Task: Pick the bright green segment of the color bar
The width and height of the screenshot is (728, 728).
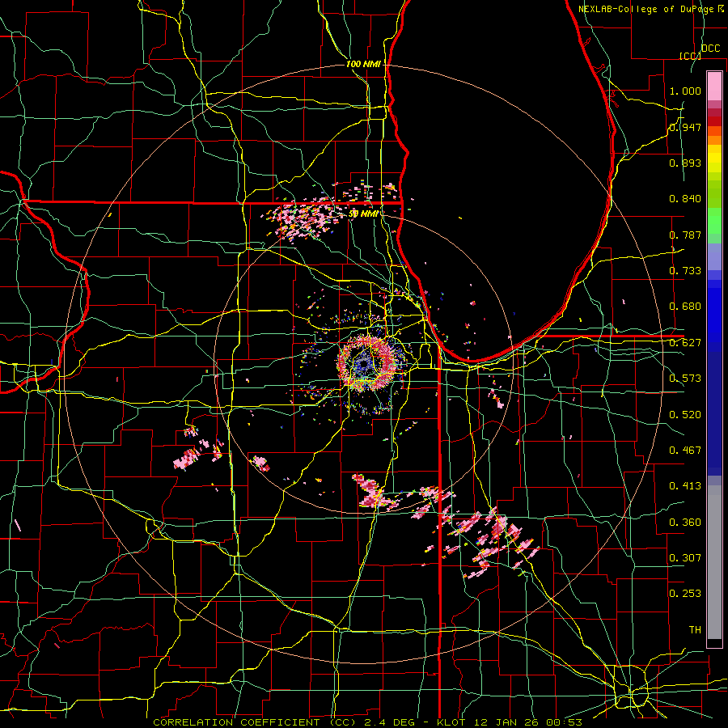Action: 714,221
